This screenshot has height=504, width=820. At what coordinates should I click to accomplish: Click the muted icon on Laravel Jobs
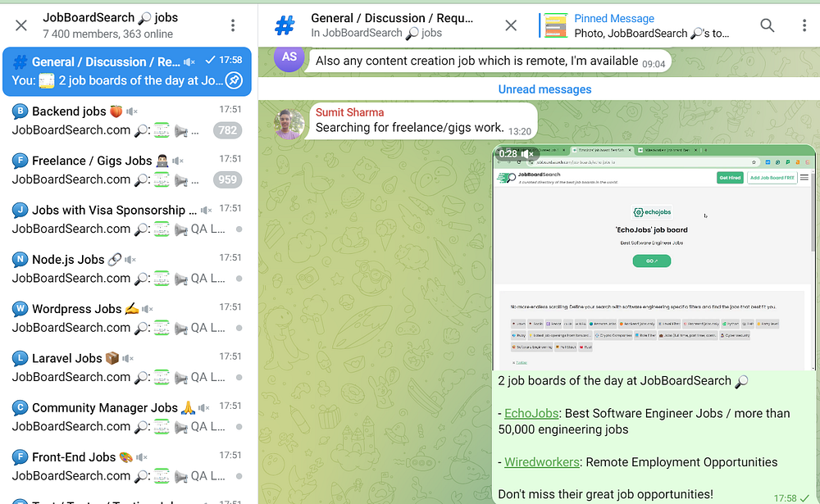128,358
